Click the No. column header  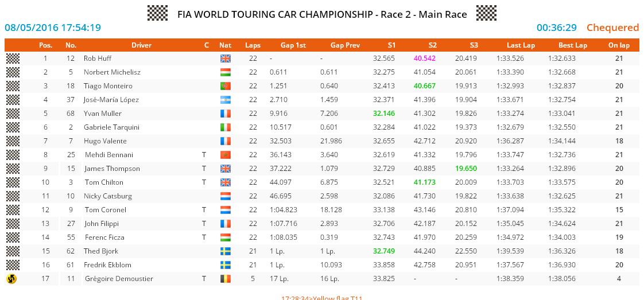click(71, 45)
